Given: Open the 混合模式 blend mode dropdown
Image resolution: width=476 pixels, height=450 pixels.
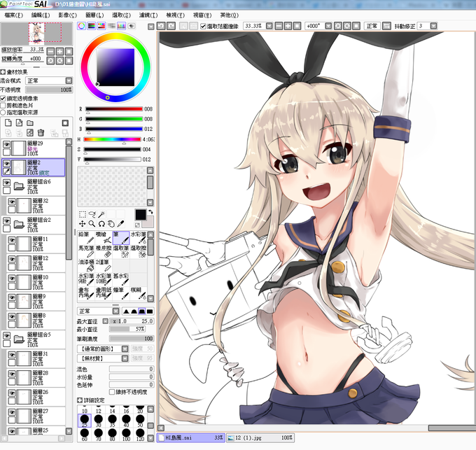Looking at the screenshot, I should 69,80.
